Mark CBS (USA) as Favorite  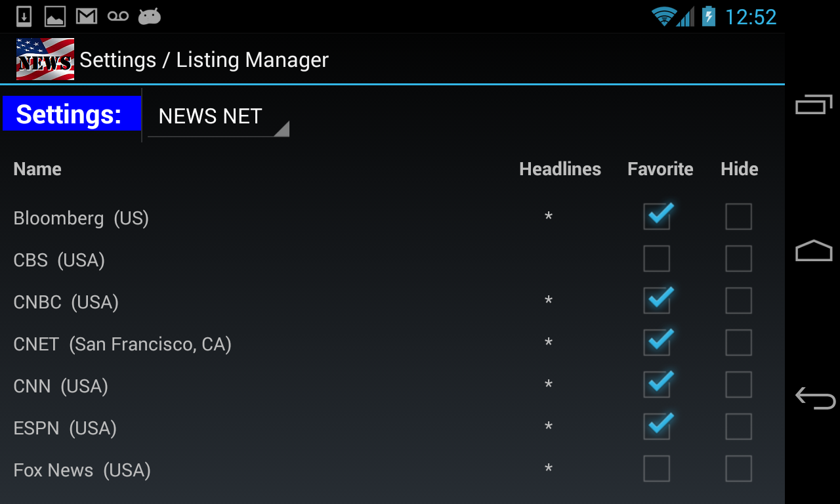pos(657,259)
